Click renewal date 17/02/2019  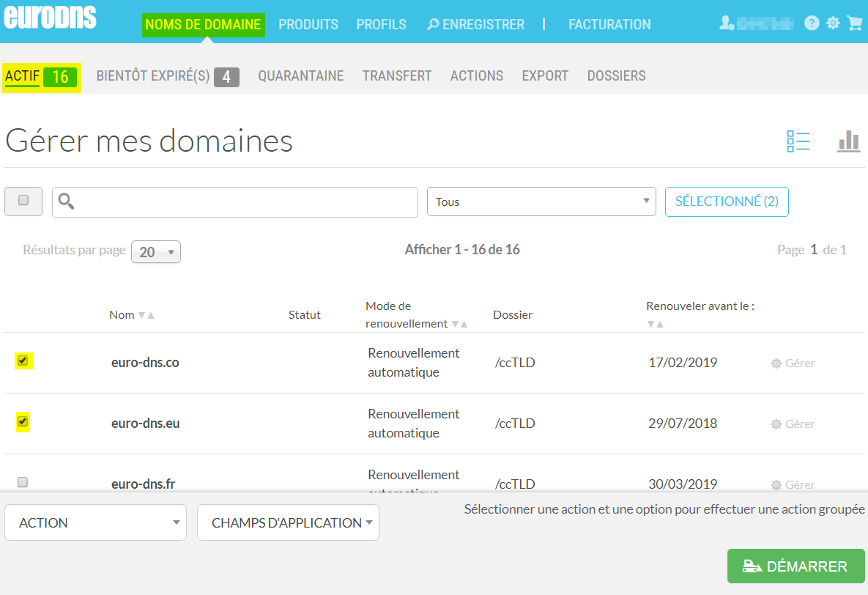pos(683,362)
